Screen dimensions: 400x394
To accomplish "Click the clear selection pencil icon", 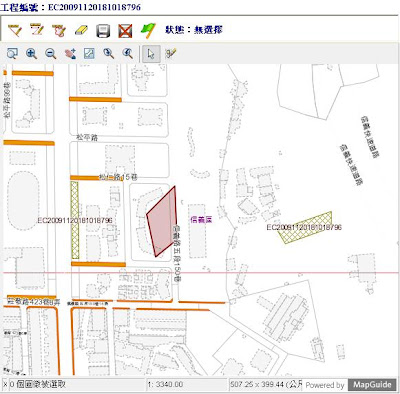I will [171, 53].
